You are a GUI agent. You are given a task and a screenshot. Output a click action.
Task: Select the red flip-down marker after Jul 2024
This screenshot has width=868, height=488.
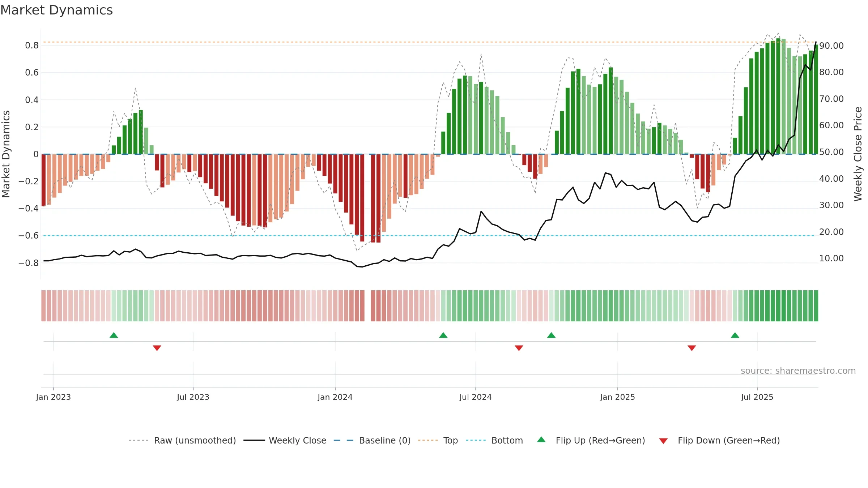click(519, 348)
